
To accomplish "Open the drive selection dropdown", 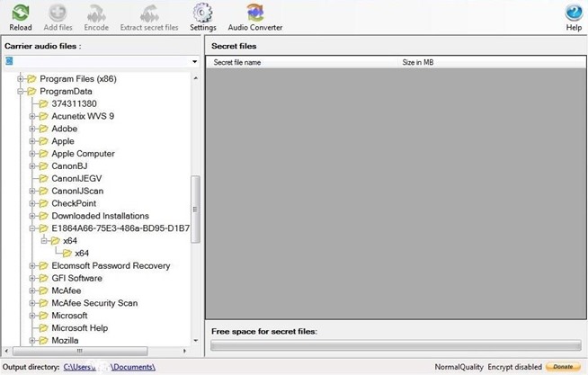I will click(x=195, y=62).
